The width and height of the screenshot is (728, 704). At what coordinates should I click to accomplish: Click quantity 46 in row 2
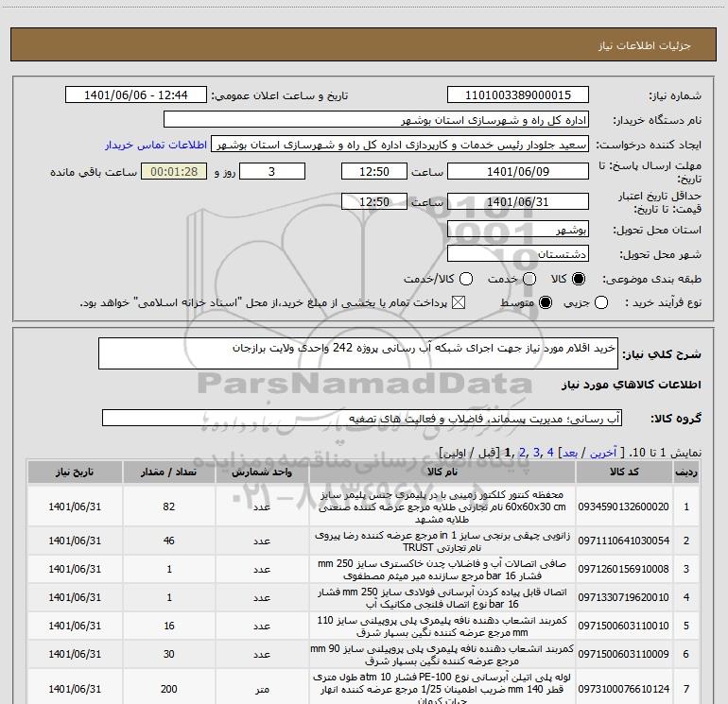coord(168,541)
